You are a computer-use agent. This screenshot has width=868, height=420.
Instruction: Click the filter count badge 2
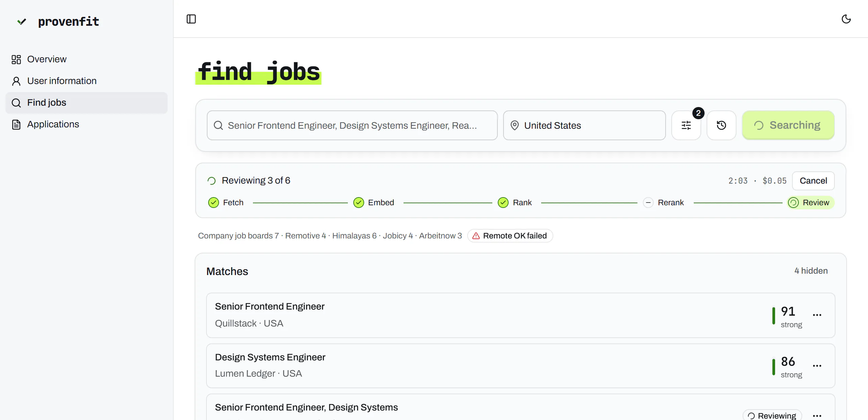[x=698, y=113]
